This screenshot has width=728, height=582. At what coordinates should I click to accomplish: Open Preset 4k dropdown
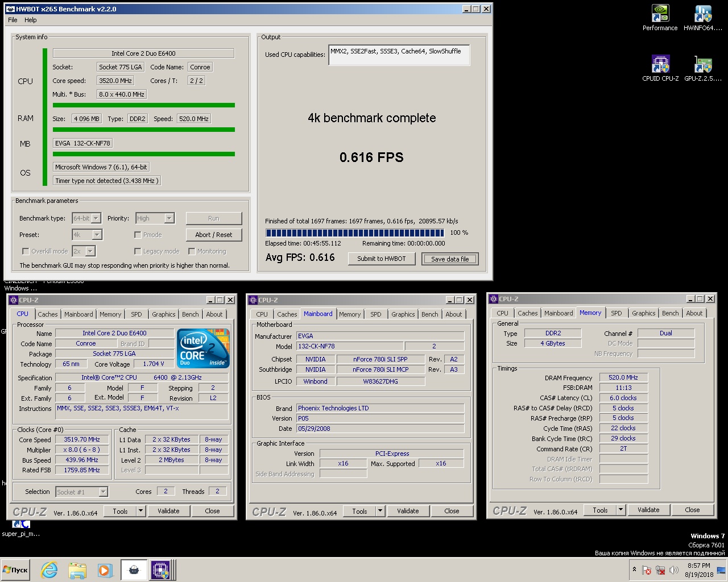(x=87, y=235)
